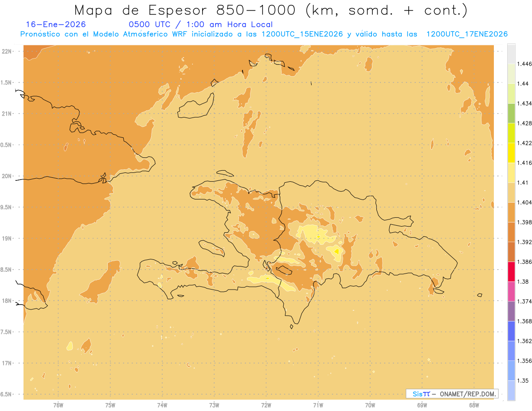The image size is (532, 411).
Task: Pick the tan swatch between 1.404 and 1.41
Action: point(511,192)
